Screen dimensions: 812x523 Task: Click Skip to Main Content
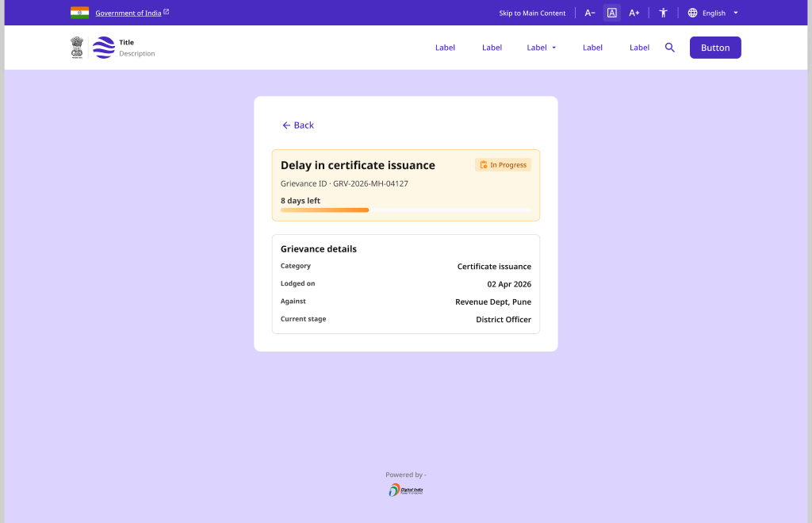[532, 13]
